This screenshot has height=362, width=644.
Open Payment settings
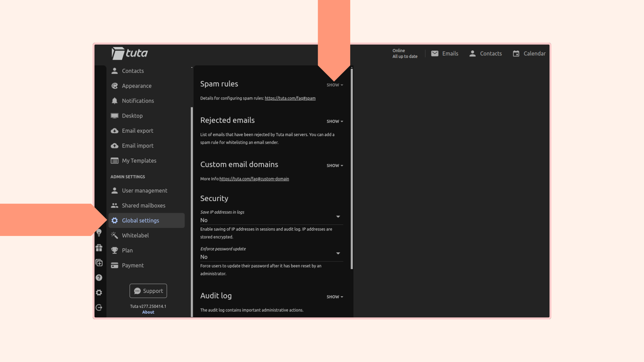(x=146, y=266)
